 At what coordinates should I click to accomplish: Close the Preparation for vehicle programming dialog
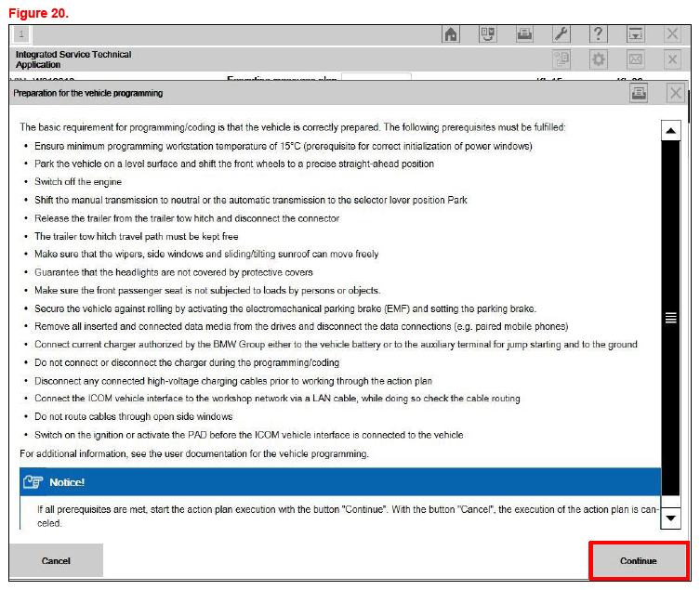tap(676, 93)
